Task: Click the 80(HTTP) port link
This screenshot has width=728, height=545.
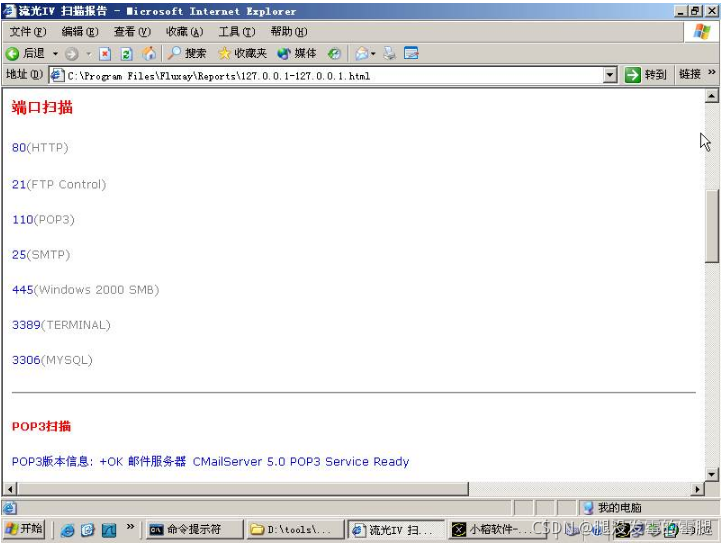Action: click(x=40, y=148)
